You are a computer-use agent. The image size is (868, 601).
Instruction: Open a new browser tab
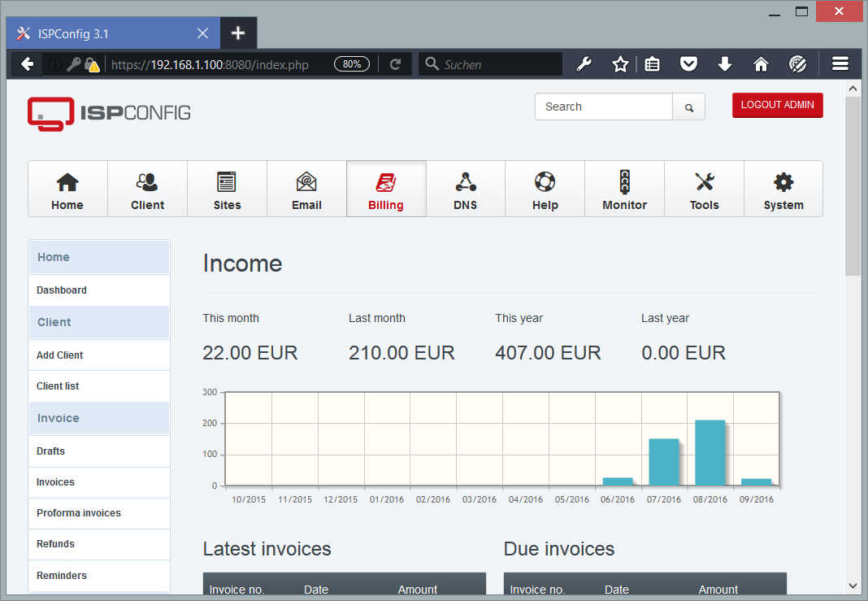[238, 33]
